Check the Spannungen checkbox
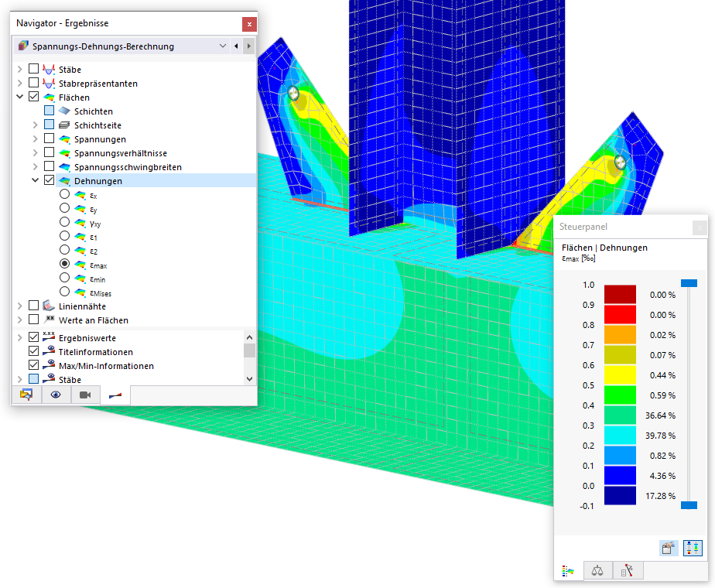Screen dimensions: 715x588 point(50,138)
